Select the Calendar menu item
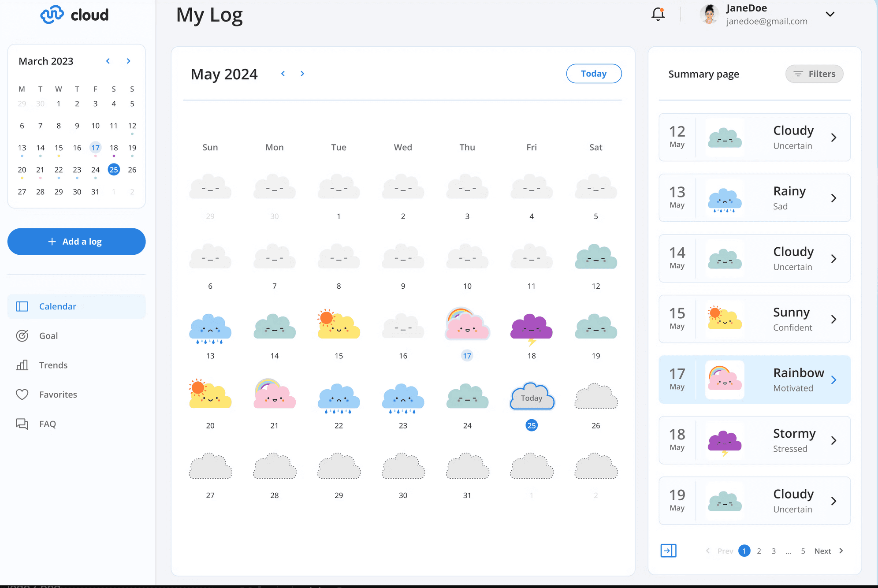 (76, 306)
